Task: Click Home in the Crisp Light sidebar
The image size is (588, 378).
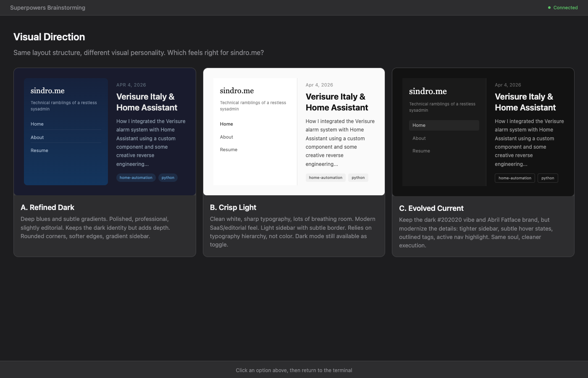Action: pyautogui.click(x=226, y=124)
